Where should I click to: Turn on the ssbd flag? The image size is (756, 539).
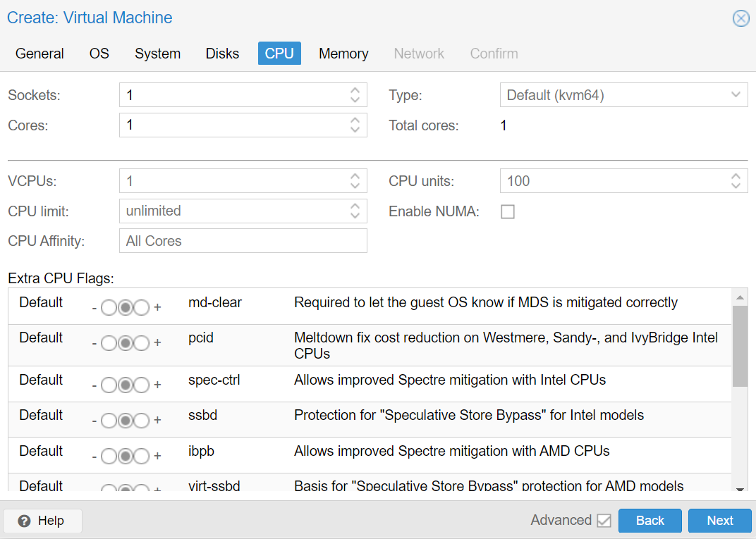tap(141, 421)
